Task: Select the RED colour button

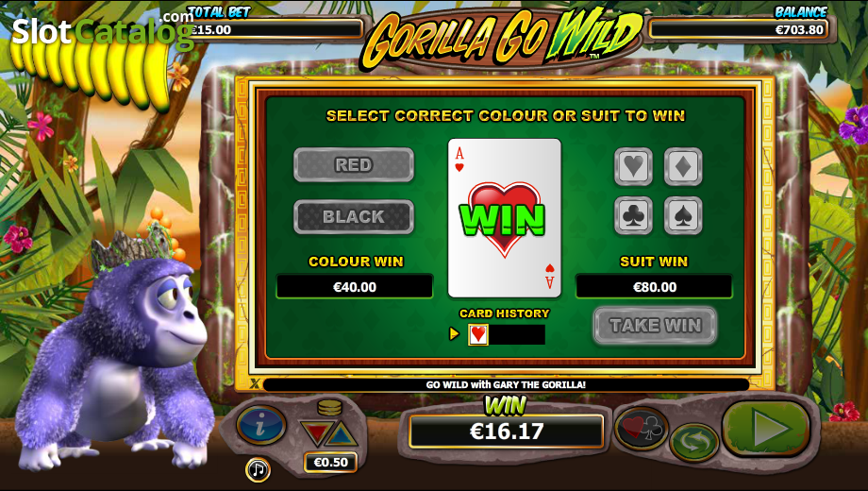Action: (x=354, y=164)
